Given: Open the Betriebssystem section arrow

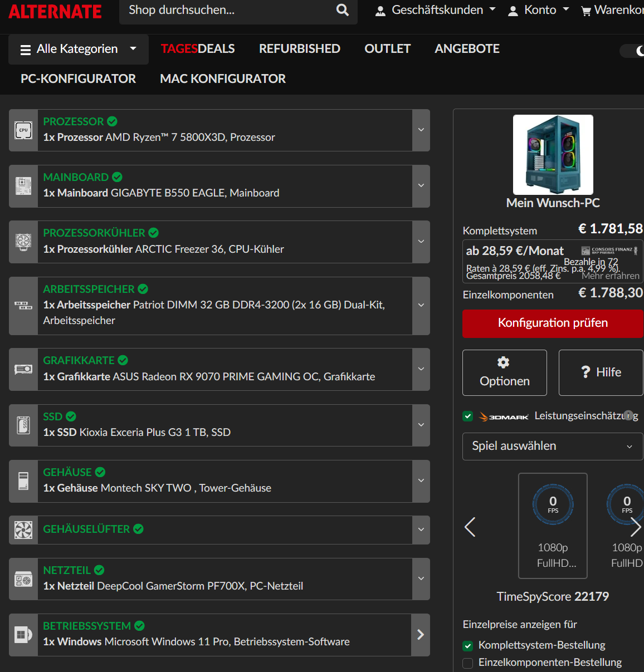Looking at the screenshot, I should coord(421,635).
